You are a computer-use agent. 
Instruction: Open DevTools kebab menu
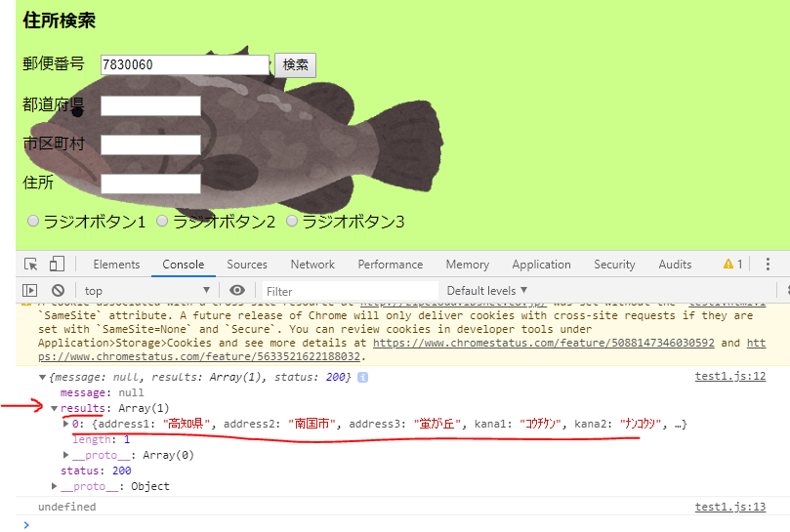[x=768, y=264]
